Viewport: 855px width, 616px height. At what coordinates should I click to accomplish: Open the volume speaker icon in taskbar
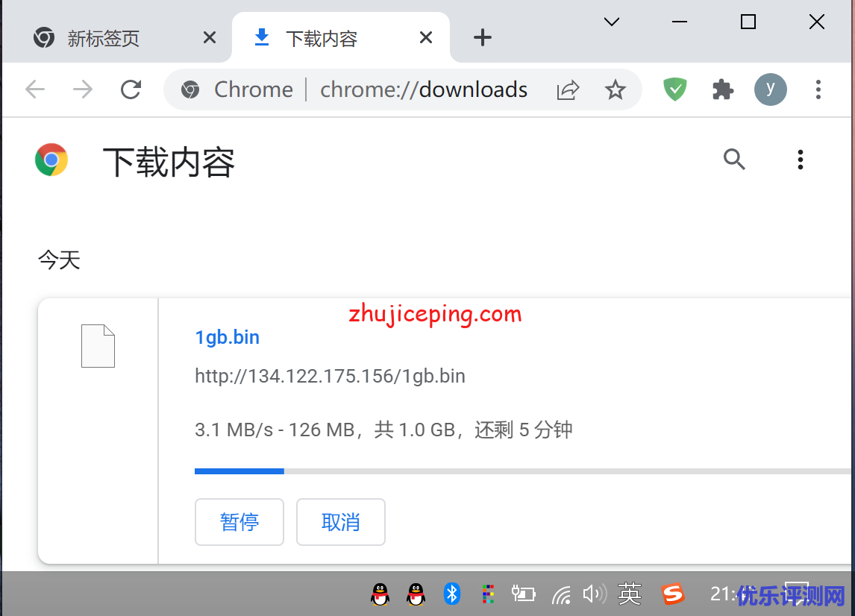coord(593,594)
